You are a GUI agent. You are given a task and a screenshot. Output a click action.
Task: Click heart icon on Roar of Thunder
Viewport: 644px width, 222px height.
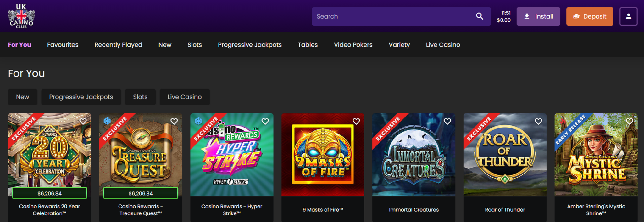pos(538,122)
